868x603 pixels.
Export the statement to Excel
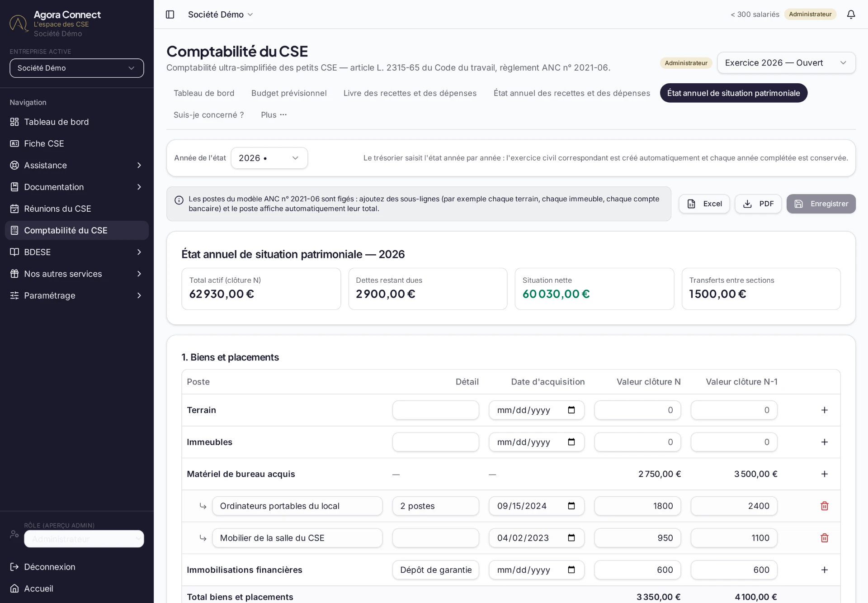[x=704, y=204]
